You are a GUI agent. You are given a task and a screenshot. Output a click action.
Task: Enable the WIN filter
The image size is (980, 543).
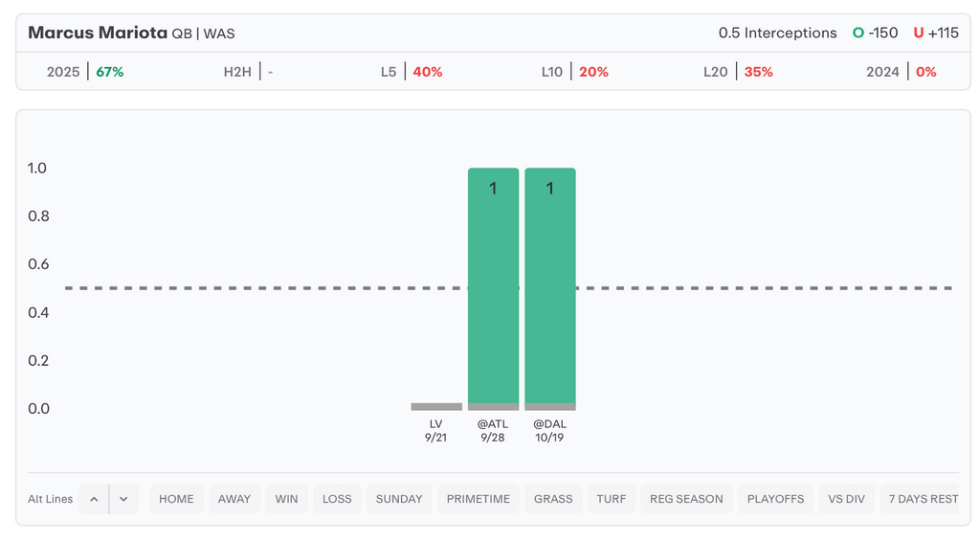[x=286, y=499]
